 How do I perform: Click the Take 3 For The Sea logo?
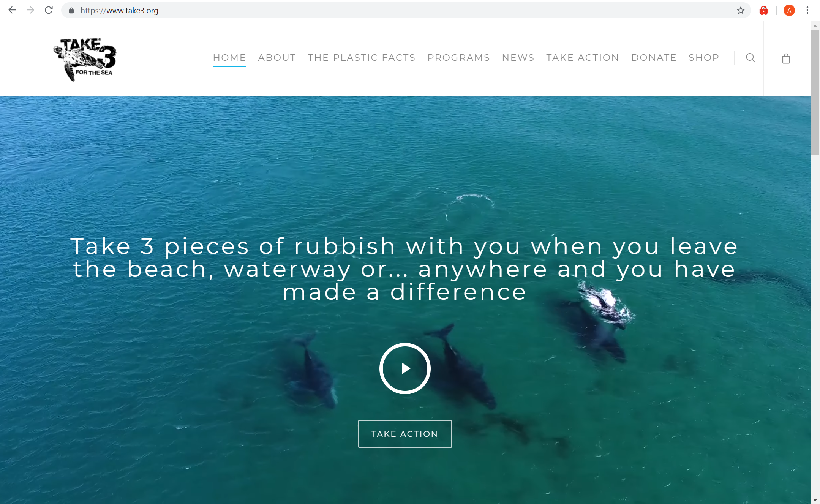pyautogui.click(x=84, y=59)
